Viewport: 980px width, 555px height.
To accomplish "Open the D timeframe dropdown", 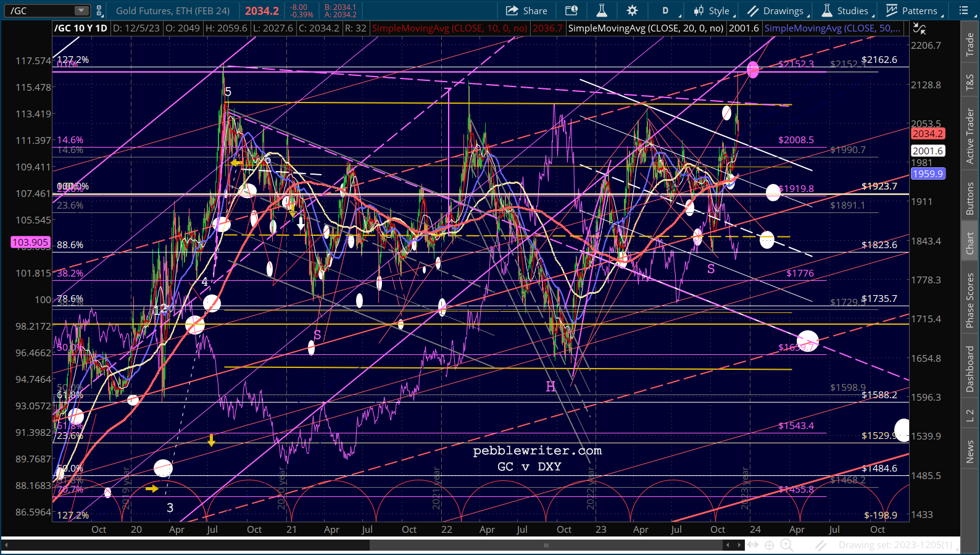I will click(x=668, y=10).
